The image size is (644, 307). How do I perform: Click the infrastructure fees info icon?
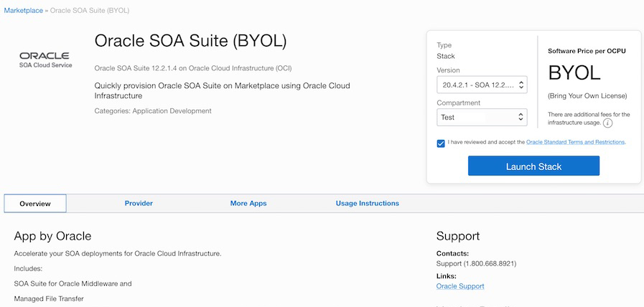click(x=607, y=123)
